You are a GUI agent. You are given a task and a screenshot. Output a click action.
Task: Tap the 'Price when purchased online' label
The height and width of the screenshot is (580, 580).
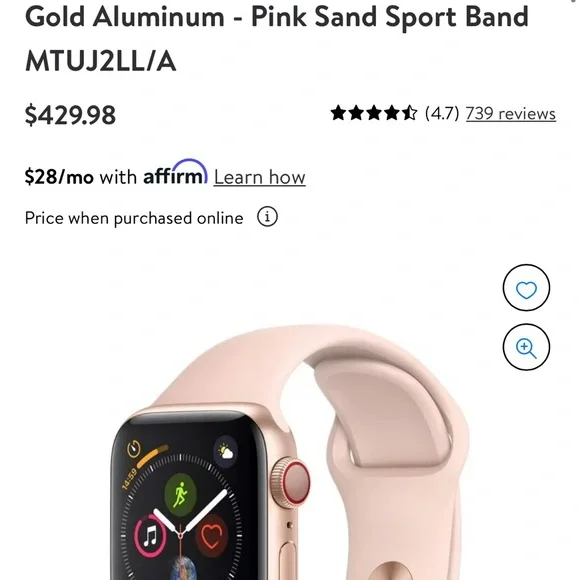(x=134, y=218)
